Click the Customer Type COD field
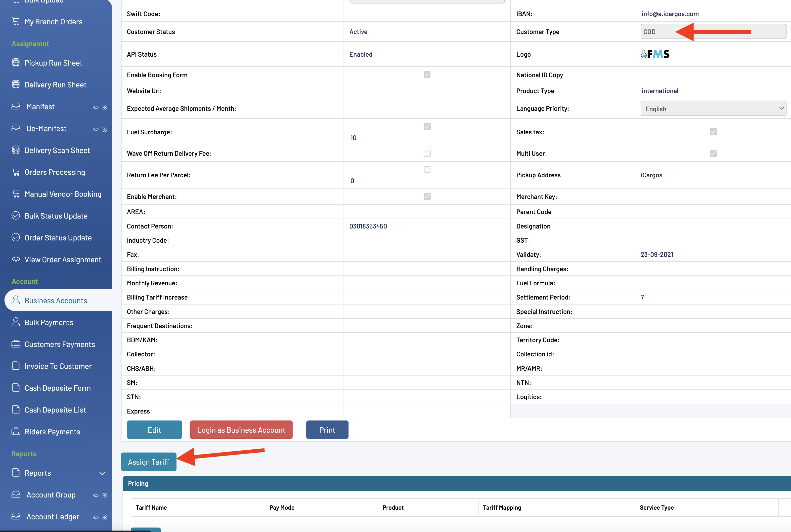Viewport: 791px width, 532px height. pos(713,32)
